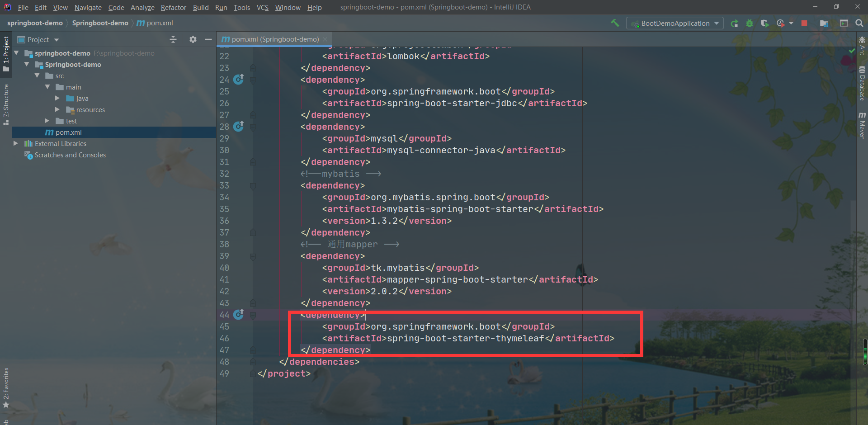
Task: Click version 2.0.2 on line 42
Action: (384, 291)
